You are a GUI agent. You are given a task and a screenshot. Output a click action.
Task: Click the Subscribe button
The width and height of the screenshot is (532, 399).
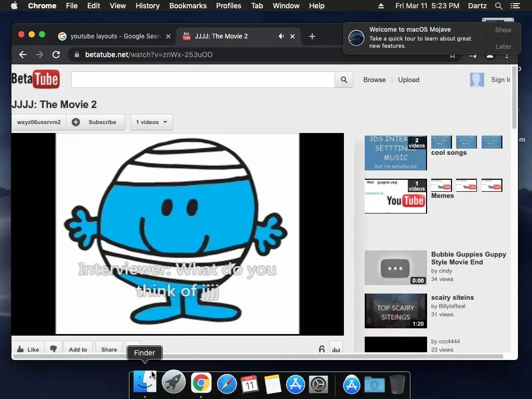(x=96, y=122)
